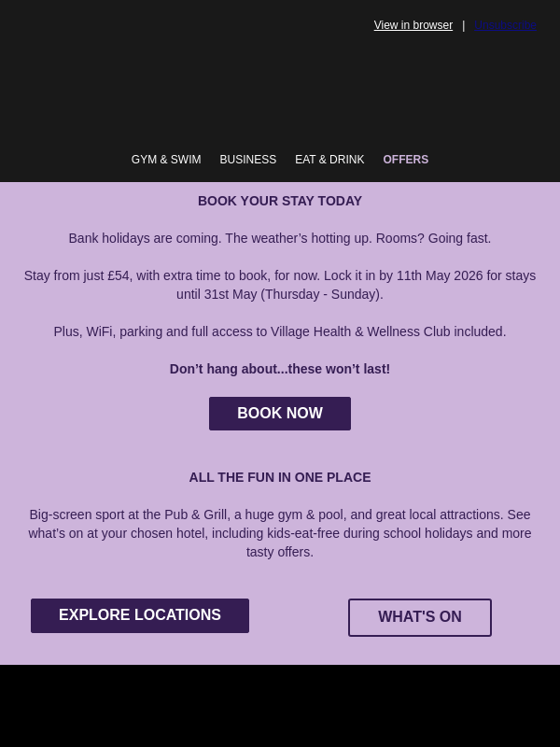
Task: Open the OFFERS navigation item
Action: coord(406,160)
